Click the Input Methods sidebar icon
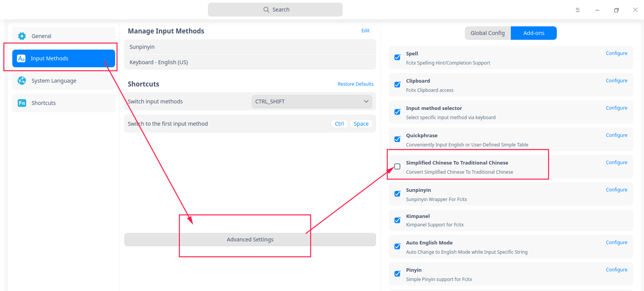 [x=22, y=58]
